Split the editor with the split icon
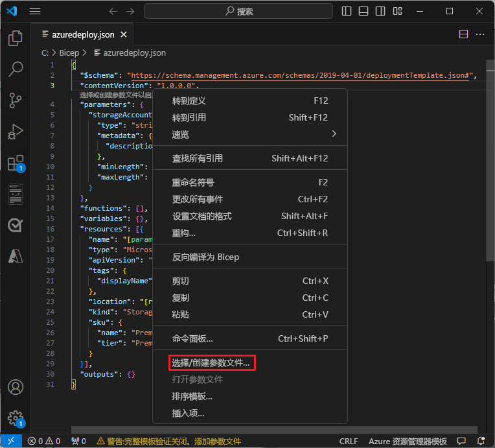Image resolution: width=495 pixels, height=448 pixels. tap(463, 34)
